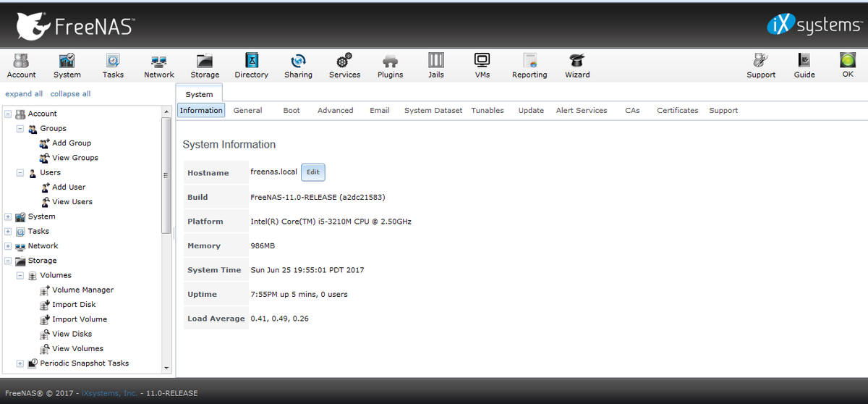Open the Support toolbar icon
The image size is (868, 404).
click(761, 65)
